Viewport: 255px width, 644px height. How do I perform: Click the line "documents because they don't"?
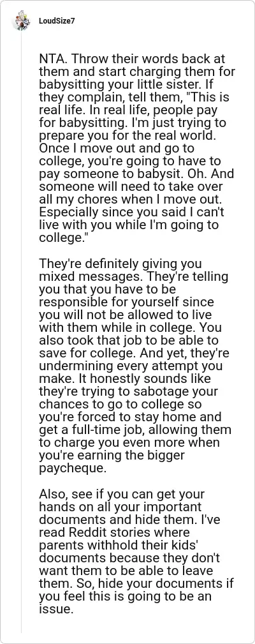(129, 558)
